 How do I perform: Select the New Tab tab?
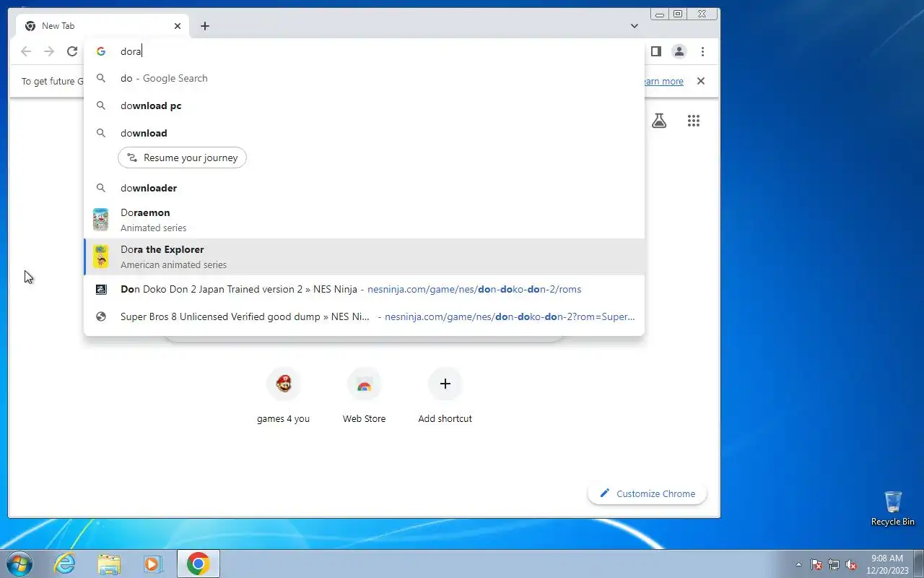103,26
